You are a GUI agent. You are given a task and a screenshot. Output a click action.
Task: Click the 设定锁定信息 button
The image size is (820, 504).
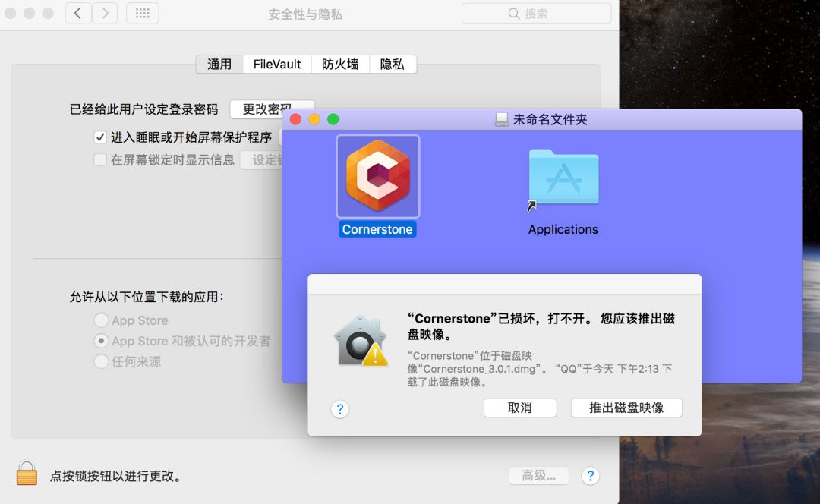click(261, 160)
